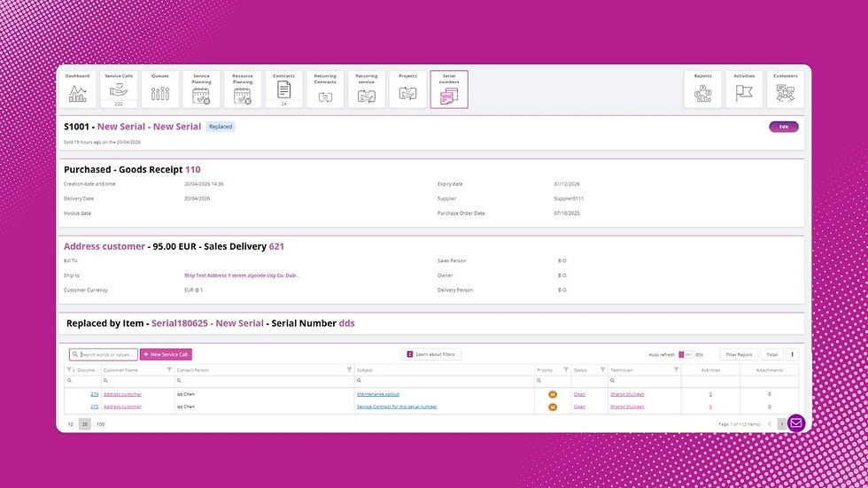868x488 pixels.
Task: Focus the Search words or values field
Action: (104, 354)
